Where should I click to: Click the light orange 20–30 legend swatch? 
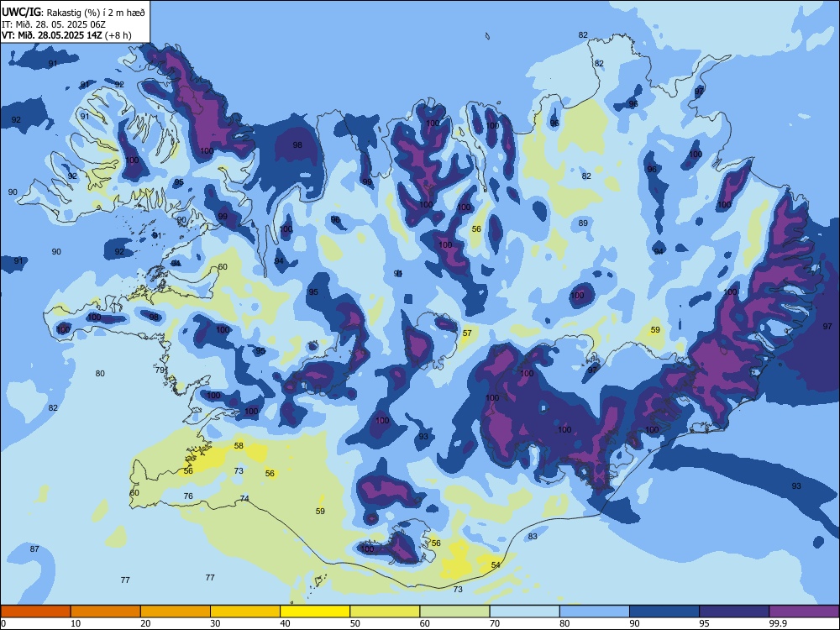(176, 612)
